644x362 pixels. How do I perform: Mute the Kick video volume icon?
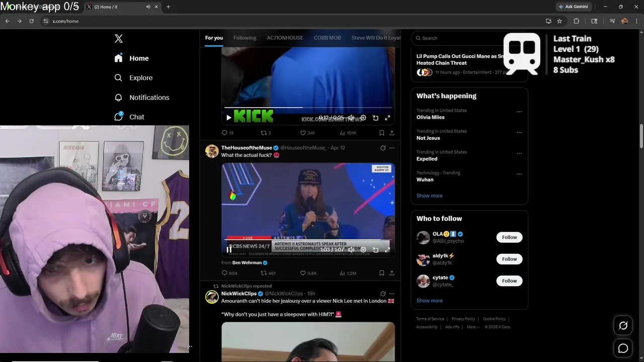click(351, 118)
